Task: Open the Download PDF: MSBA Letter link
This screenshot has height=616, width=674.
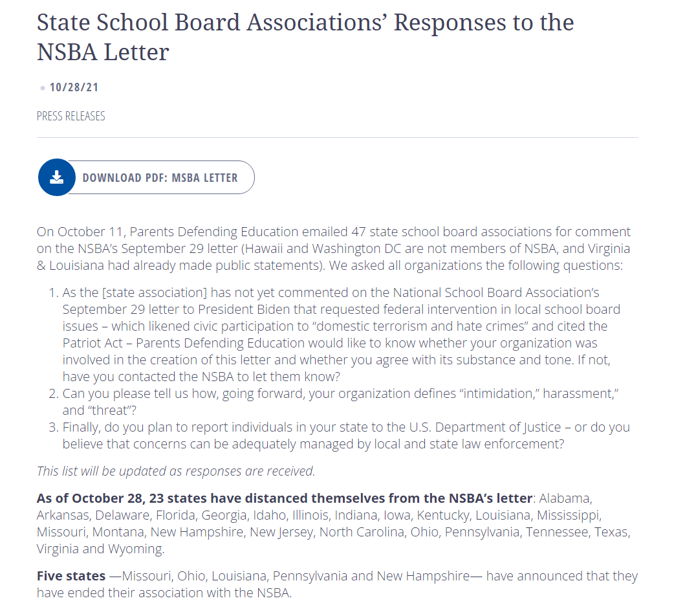Action: [160, 178]
